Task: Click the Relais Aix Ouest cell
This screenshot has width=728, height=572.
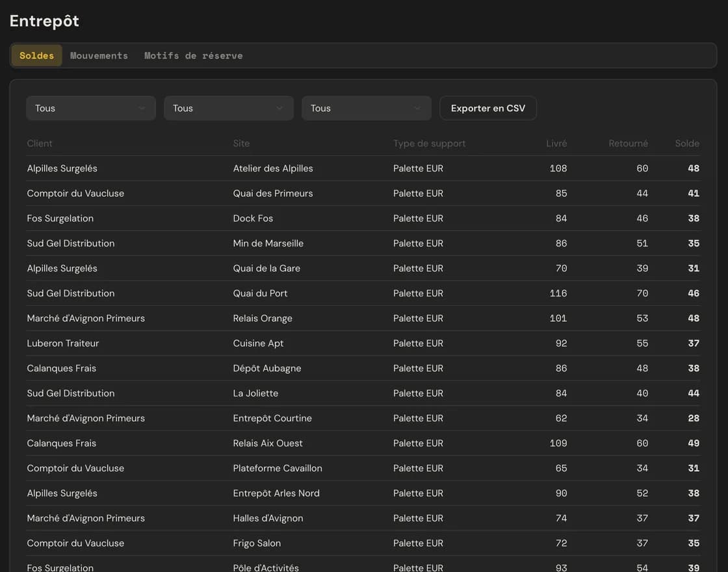Action: tap(268, 443)
